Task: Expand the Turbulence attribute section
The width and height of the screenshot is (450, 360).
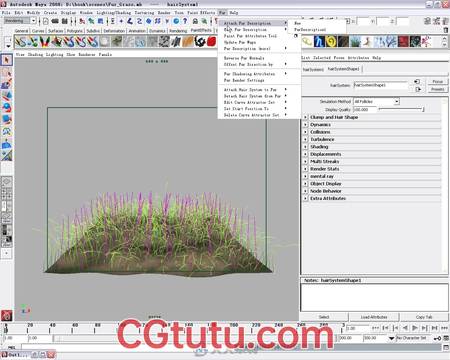Action: 305,139
